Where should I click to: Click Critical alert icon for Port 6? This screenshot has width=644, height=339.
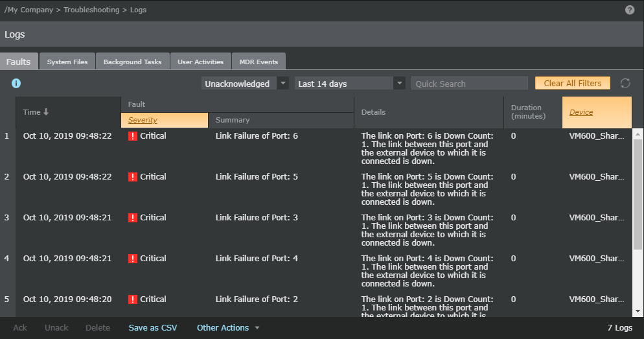(x=133, y=136)
